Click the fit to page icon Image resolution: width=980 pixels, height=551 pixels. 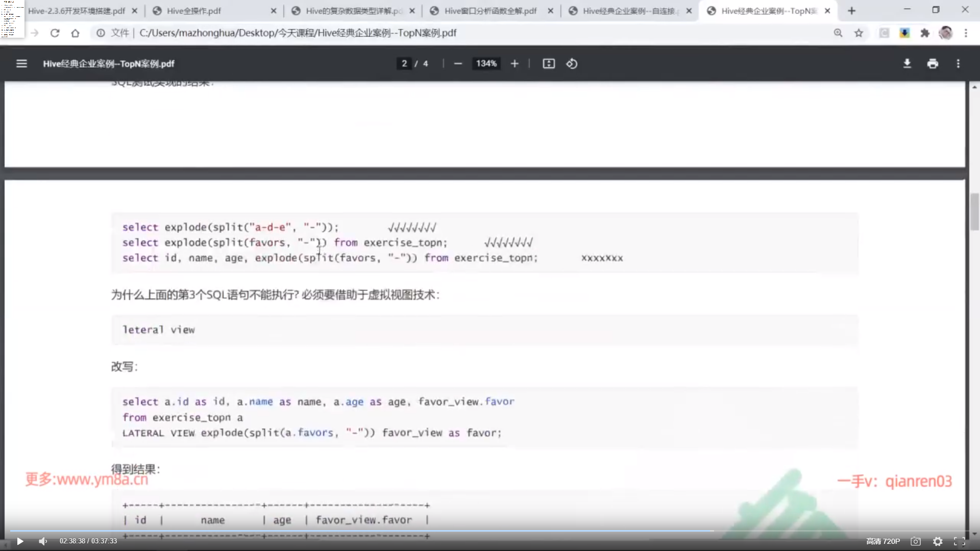click(549, 64)
